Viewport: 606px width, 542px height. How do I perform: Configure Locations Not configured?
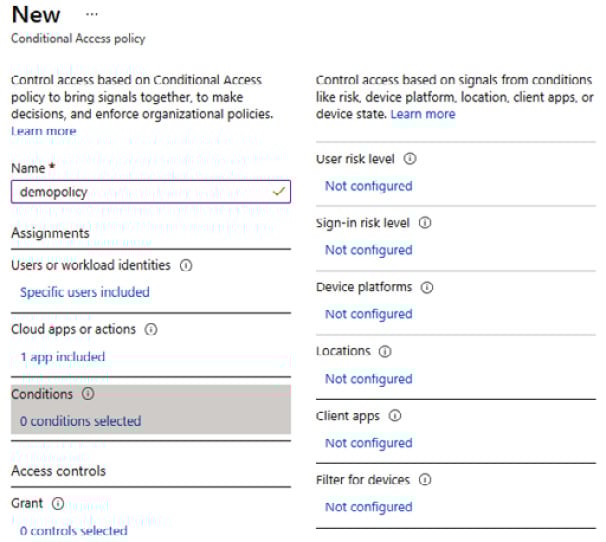369,379
